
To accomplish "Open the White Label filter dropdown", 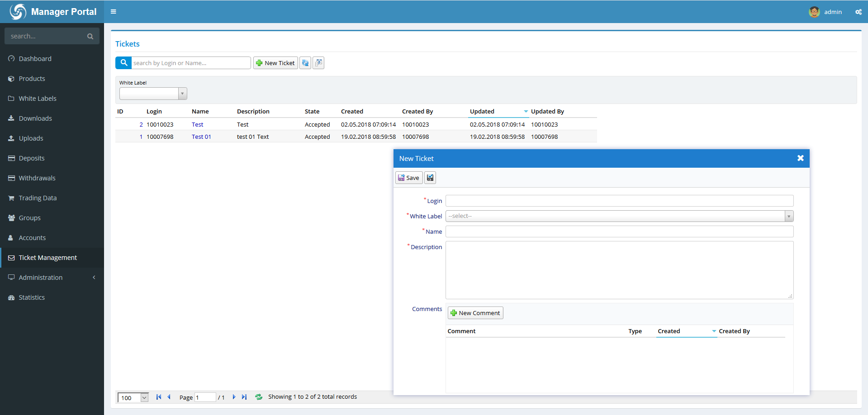I will click(182, 94).
